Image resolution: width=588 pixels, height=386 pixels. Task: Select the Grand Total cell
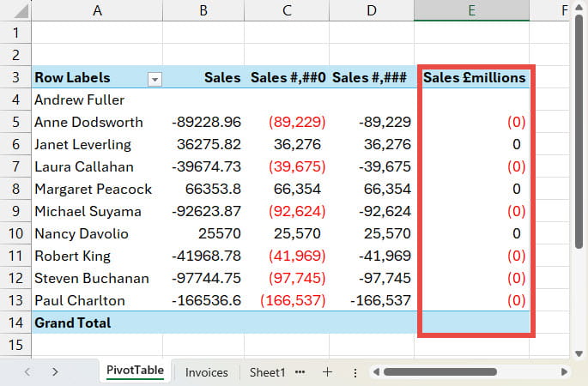click(97, 323)
